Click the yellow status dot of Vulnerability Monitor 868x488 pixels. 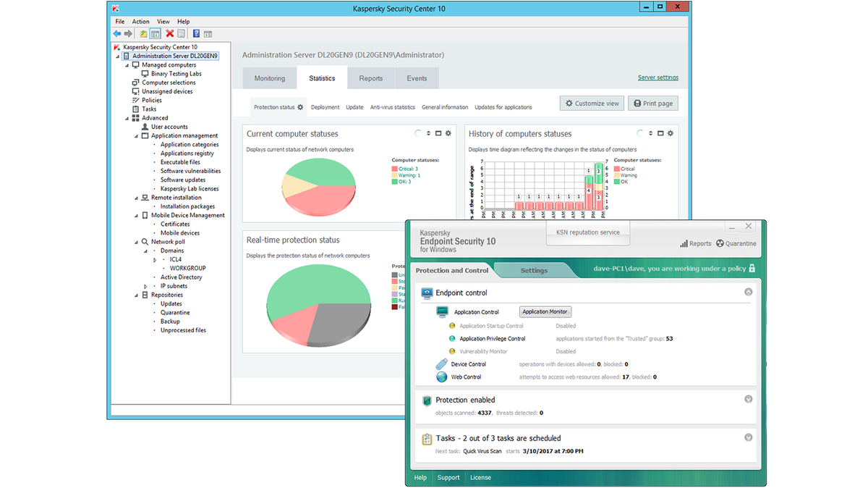[452, 351]
